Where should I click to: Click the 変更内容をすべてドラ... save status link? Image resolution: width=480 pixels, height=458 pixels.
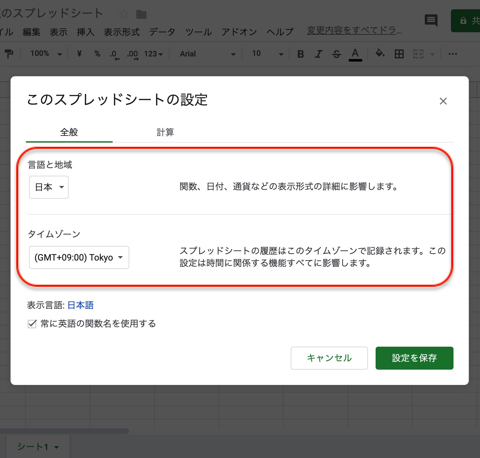pyautogui.click(x=354, y=31)
